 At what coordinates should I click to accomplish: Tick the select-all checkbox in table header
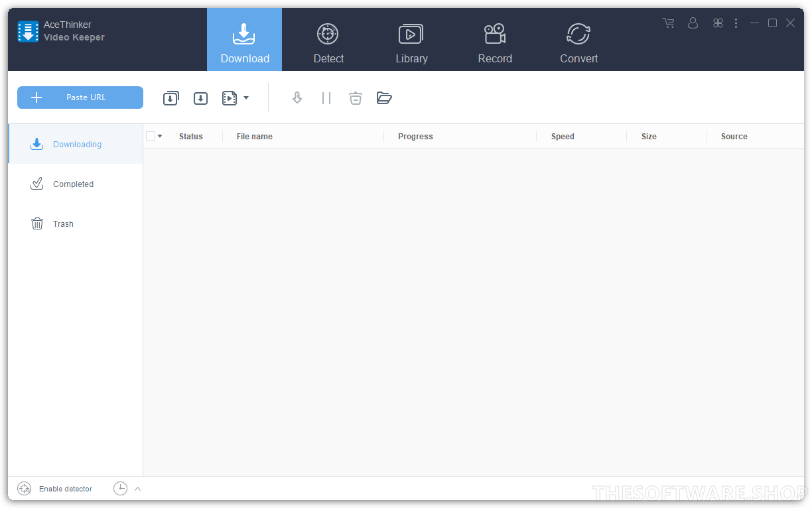coord(151,136)
